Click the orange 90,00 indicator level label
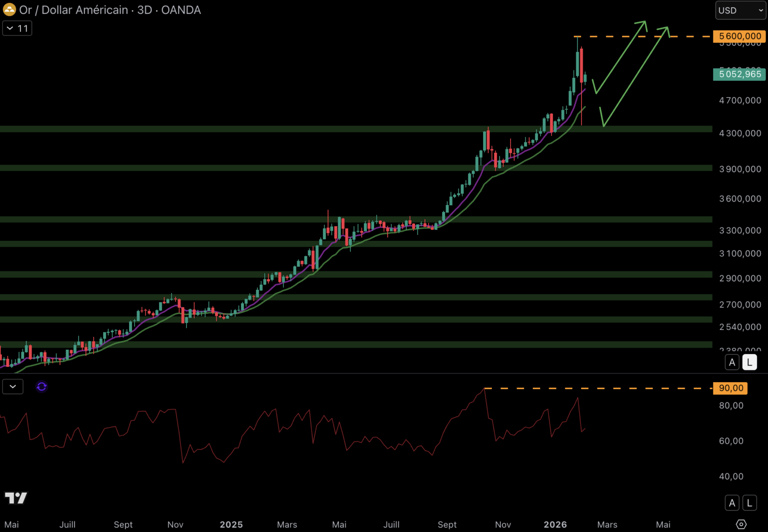 [731, 388]
